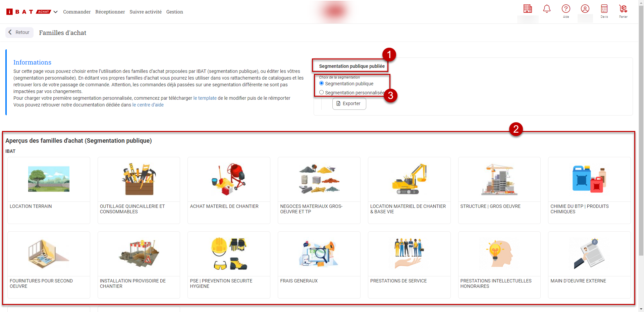Select Segmentation personnalisée radio button

coord(322,92)
